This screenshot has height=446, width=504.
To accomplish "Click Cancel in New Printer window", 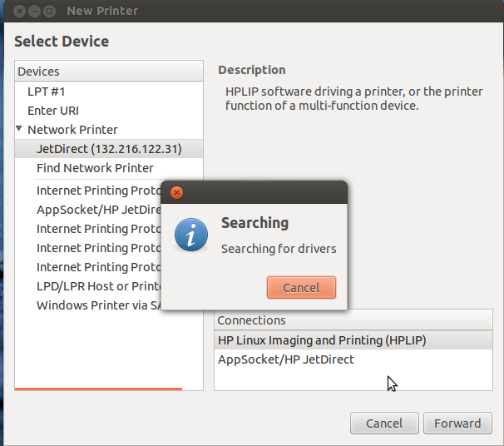I will [384, 424].
